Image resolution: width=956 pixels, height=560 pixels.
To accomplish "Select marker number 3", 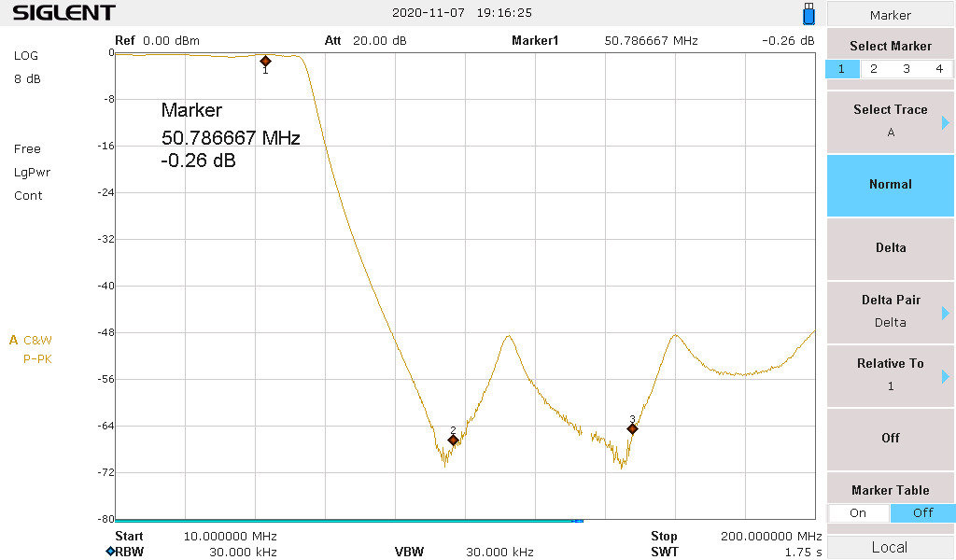I will pos(907,69).
